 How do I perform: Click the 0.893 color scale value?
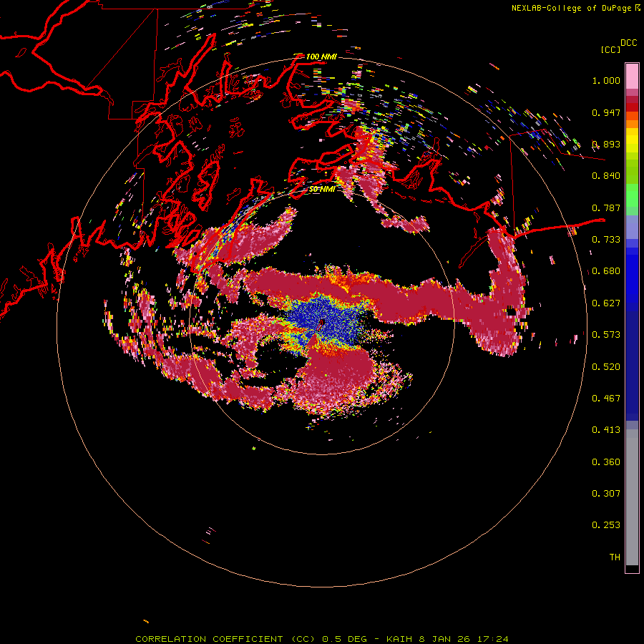pyautogui.click(x=606, y=144)
